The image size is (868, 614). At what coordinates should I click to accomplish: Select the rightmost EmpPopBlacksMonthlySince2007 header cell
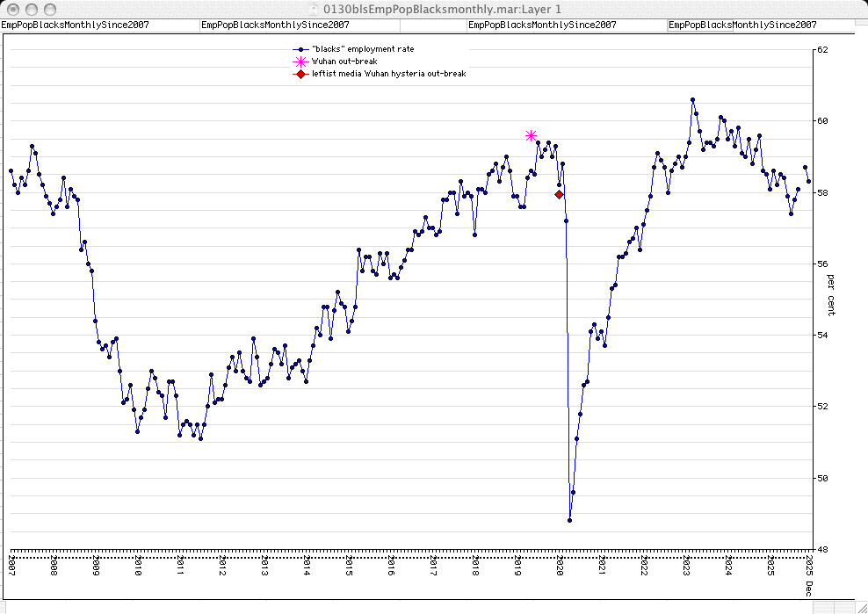tap(742, 25)
